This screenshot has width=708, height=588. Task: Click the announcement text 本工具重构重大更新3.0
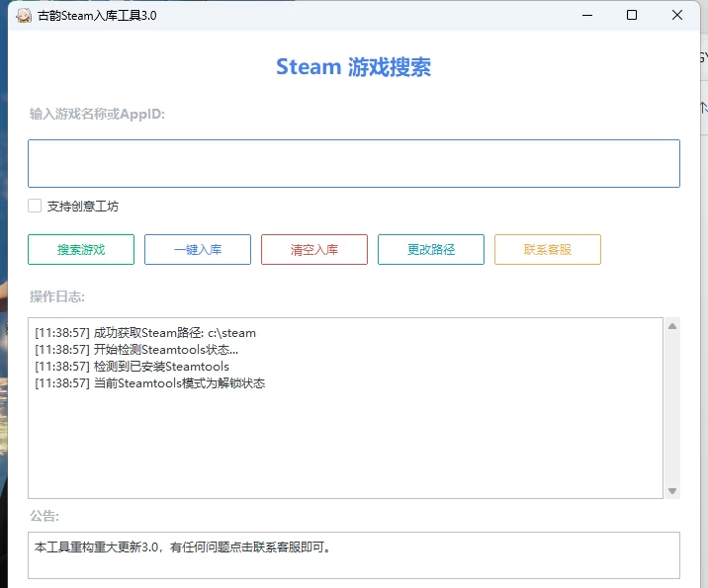97,546
